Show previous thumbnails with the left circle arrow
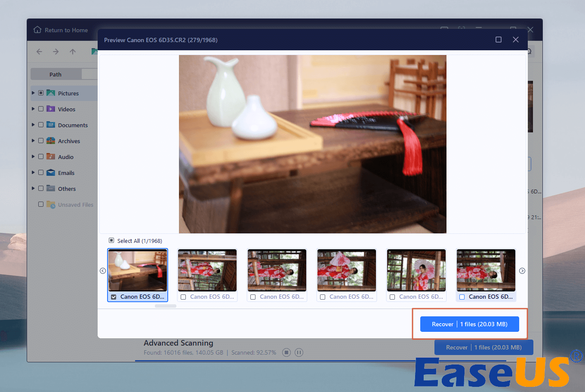Screen dimensions: 585x392 tap(103, 271)
